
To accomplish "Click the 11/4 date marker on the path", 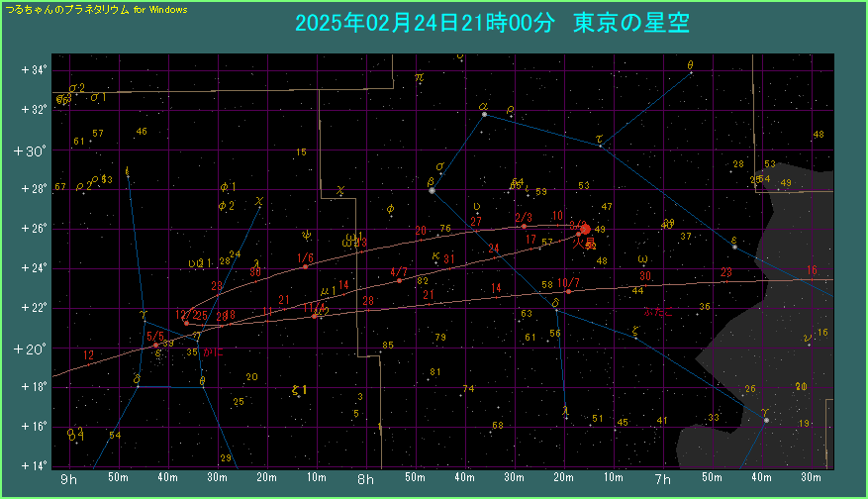I will 314,308.
